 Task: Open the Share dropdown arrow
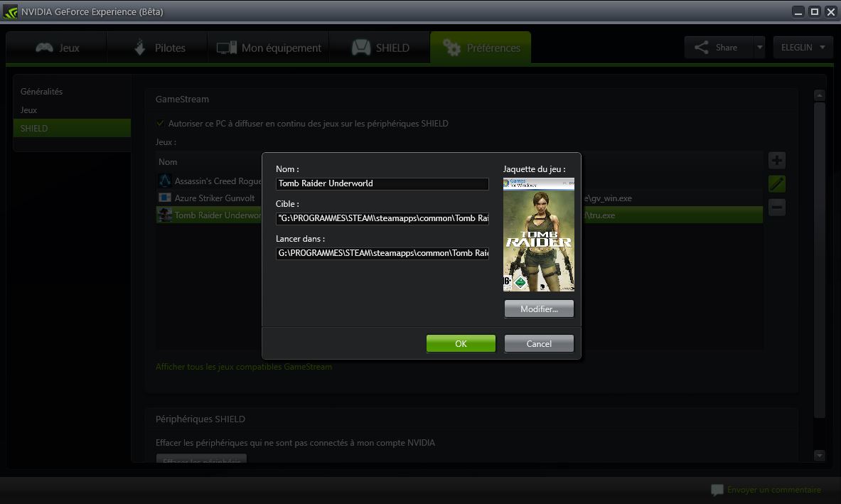pos(758,47)
